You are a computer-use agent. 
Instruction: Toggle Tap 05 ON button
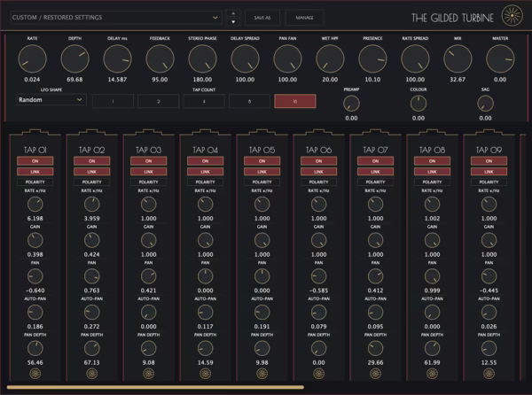262,161
